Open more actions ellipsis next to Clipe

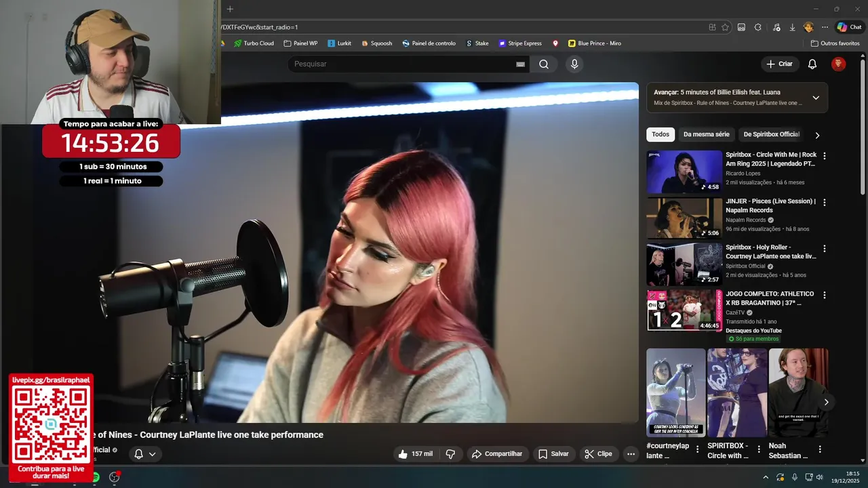point(631,454)
